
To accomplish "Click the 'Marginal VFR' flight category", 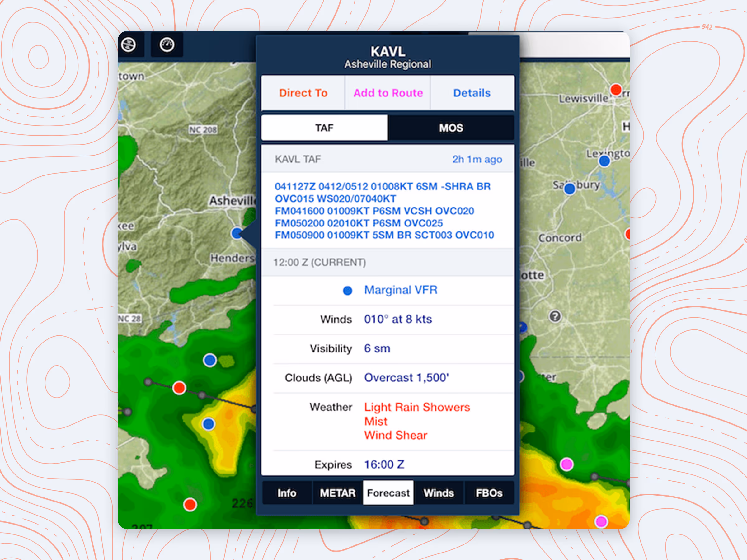I will [401, 290].
